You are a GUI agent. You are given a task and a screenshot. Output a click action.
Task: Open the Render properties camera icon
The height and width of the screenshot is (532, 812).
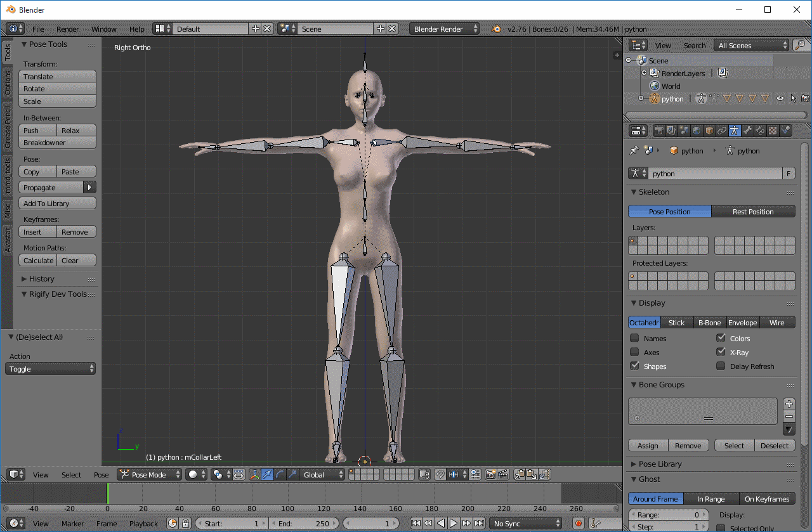[659, 131]
